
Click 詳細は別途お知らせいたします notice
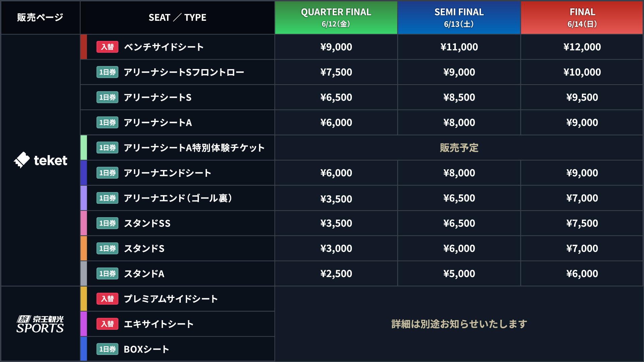click(459, 324)
